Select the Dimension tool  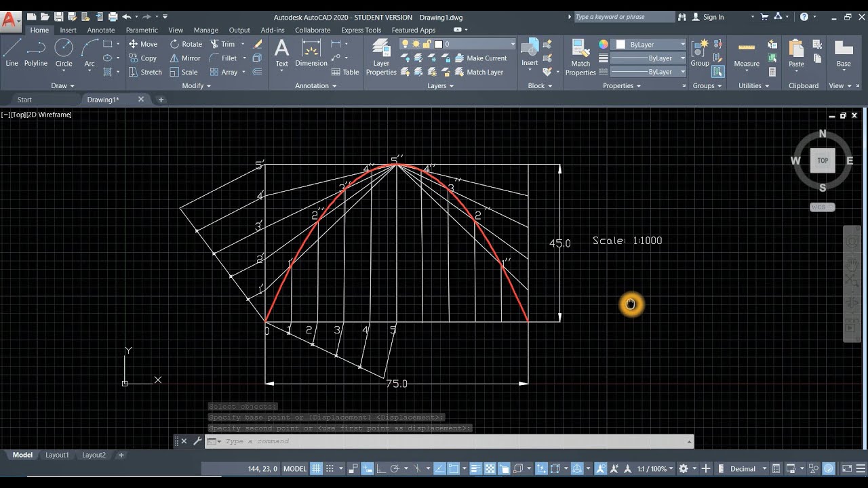coord(311,52)
